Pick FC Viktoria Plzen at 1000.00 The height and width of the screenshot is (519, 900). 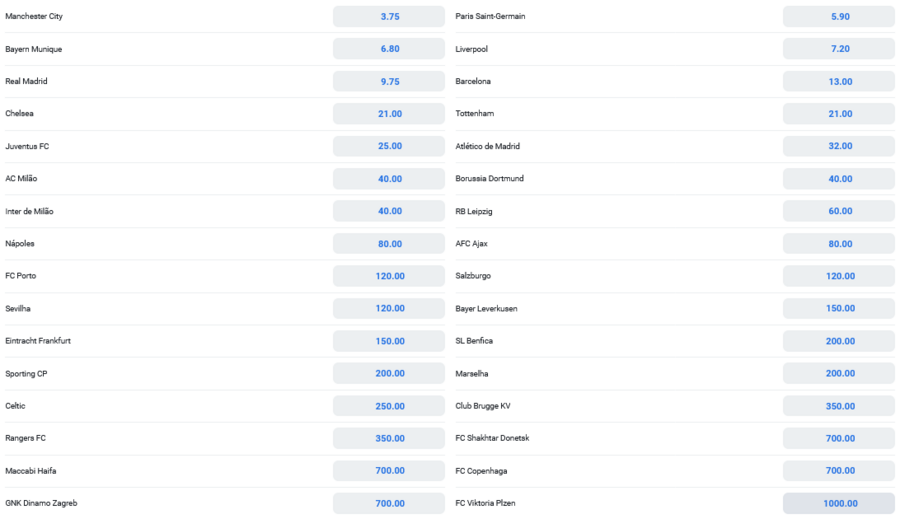pos(839,503)
